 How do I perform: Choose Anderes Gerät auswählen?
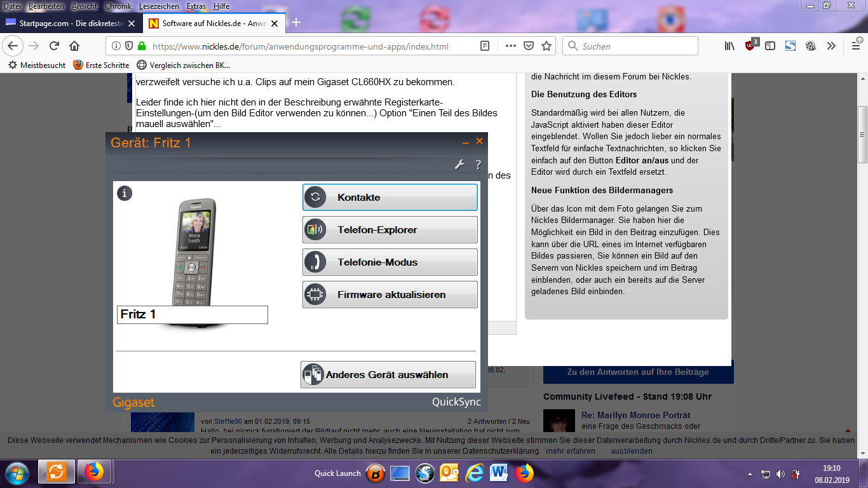coord(388,374)
